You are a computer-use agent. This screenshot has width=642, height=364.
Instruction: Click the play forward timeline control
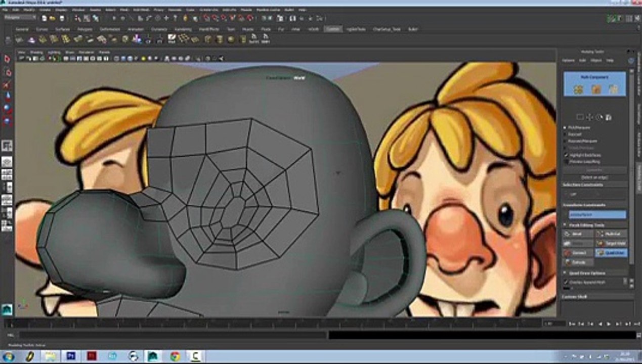pos(609,324)
